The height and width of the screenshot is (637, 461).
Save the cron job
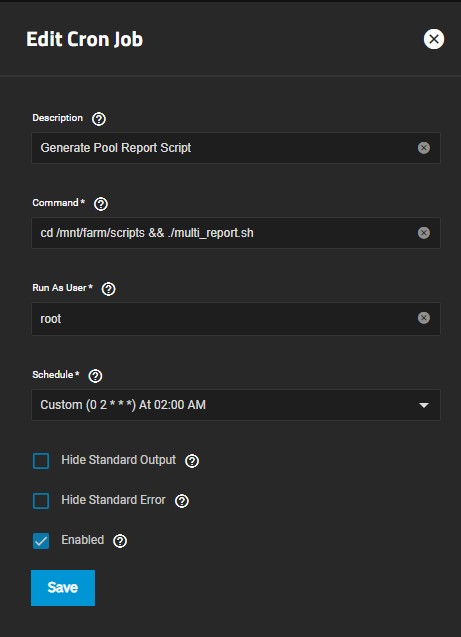point(63,587)
